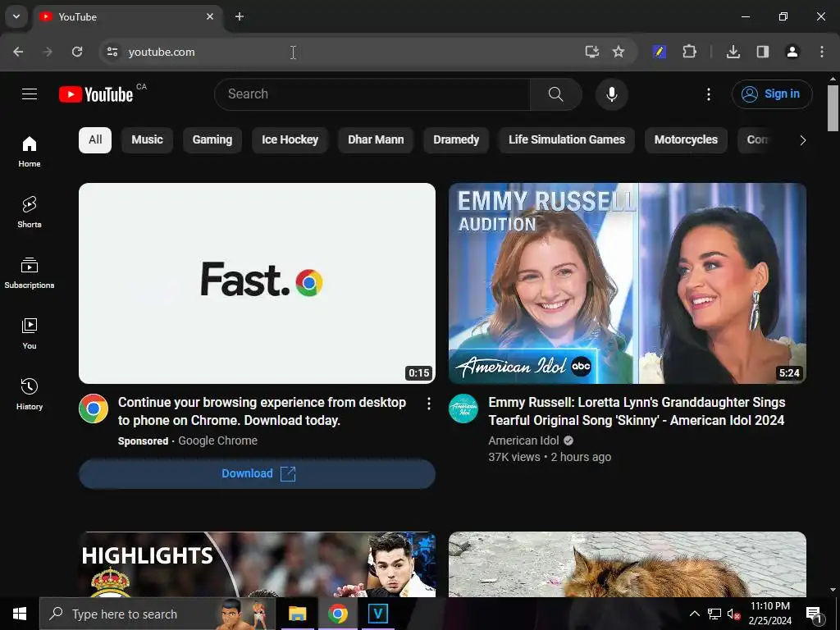Click the address bar URL youtube.com
Viewport: 840px width, 630px height.
[162, 52]
